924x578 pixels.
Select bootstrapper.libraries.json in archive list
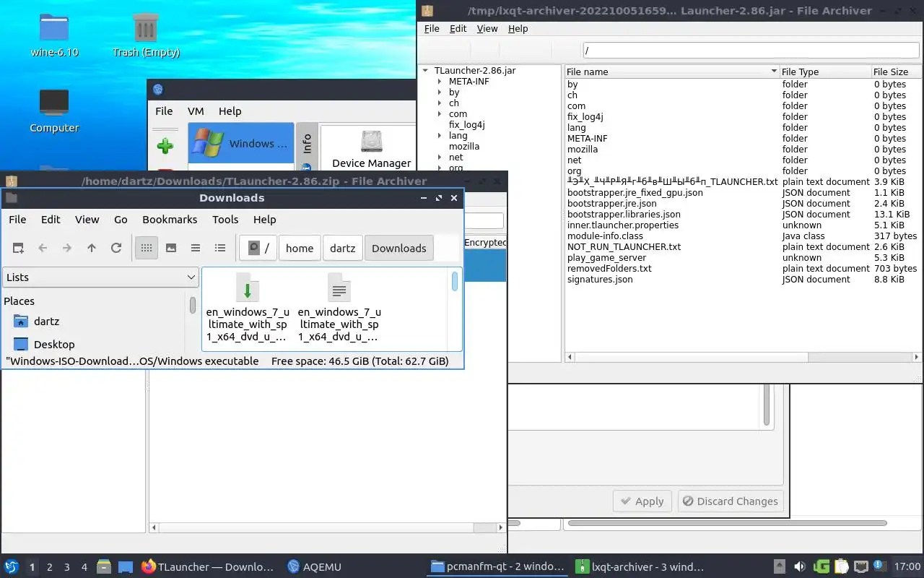(624, 215)
